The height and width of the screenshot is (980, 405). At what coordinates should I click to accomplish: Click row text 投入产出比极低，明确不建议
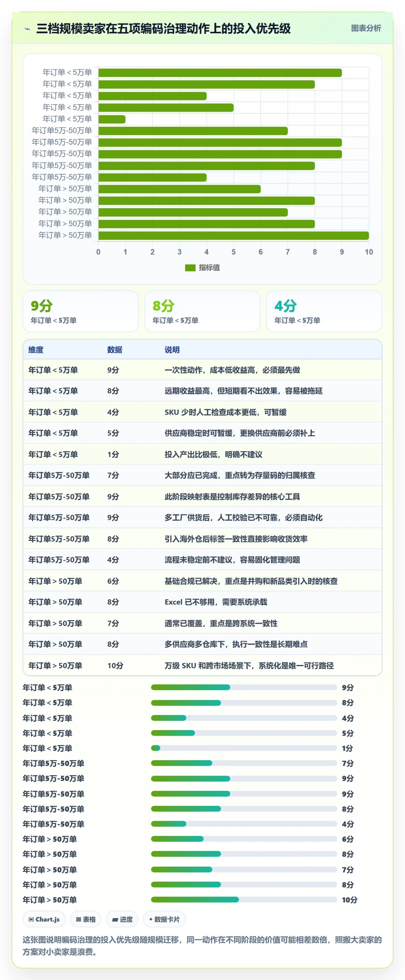pyautogui.click(x=214, y=454)
